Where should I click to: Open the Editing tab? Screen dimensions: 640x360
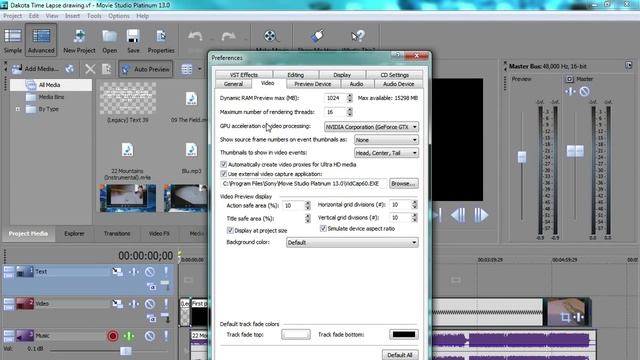coord(296,75)
